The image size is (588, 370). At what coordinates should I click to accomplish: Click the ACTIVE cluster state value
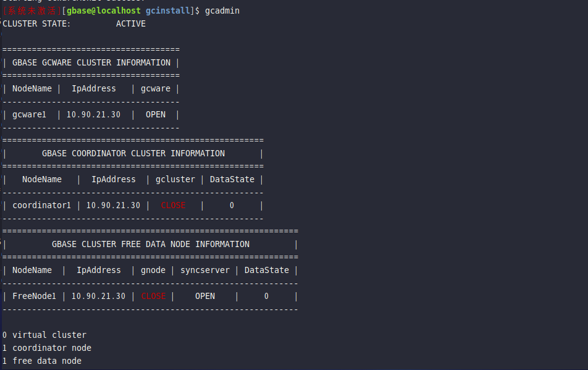pos(130,23)
